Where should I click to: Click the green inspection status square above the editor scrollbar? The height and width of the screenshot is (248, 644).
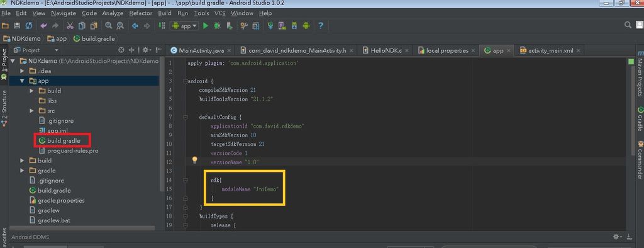point(631,62)
